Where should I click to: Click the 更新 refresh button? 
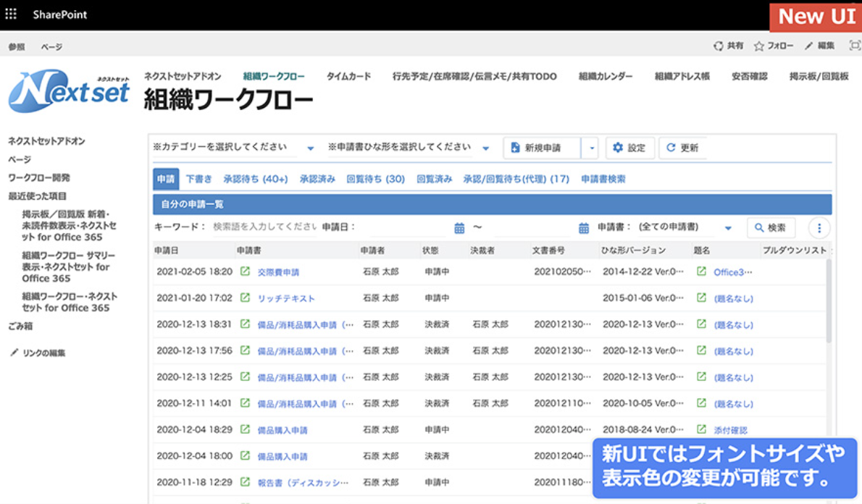(682, 148)
